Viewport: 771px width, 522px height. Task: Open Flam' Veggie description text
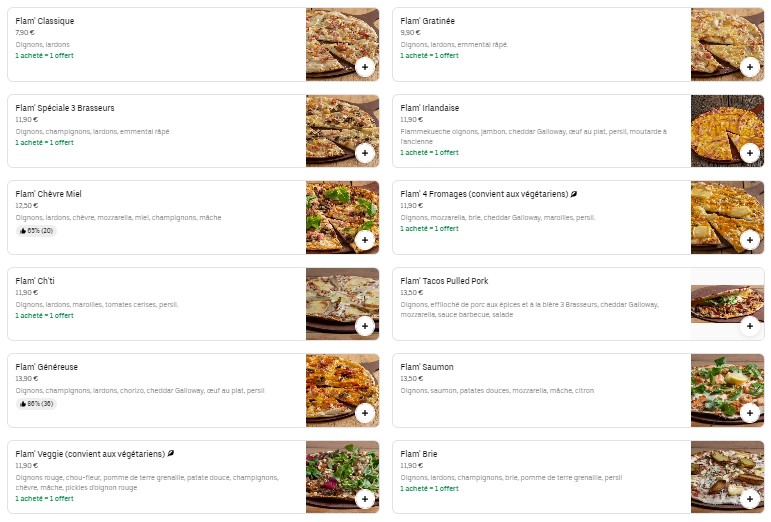click(146, 483)
